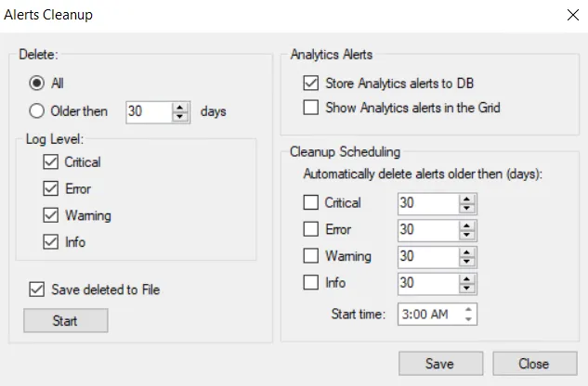Screen dimensions: 588x386
Task: Decrease the Start time value
Action: point(468,318)
